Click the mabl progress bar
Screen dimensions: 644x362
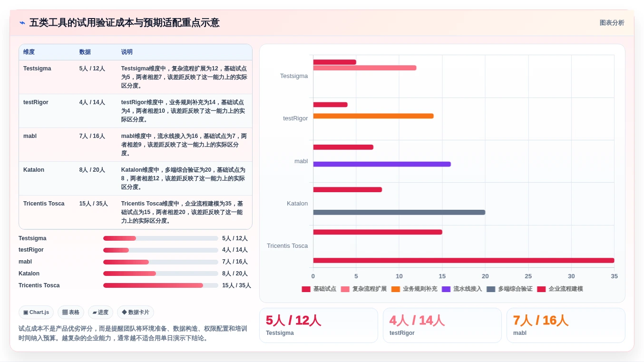coord(161,262)
